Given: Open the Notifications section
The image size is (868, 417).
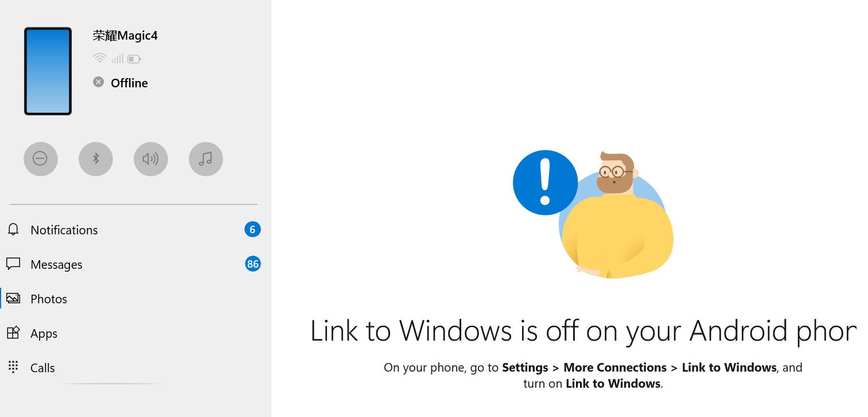Looking at the screenshot, I should (64, 230).
